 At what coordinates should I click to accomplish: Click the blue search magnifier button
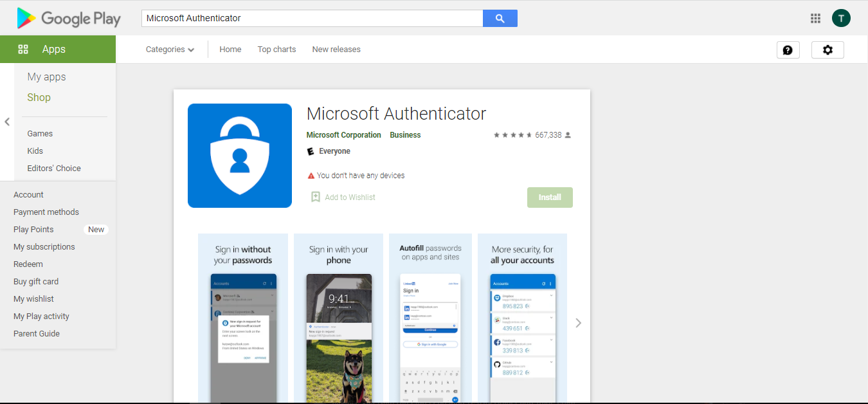pos(500,18)
